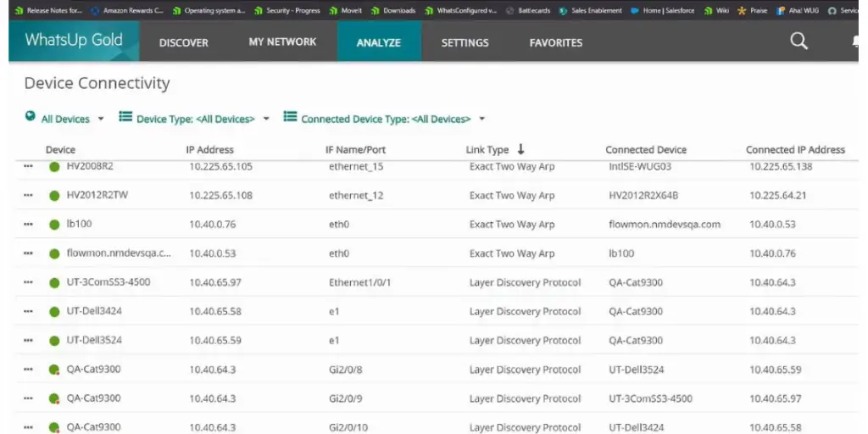Open Movelt bookmark in browser bar
The image size is (868, 434).
click(x=346, y=10)
